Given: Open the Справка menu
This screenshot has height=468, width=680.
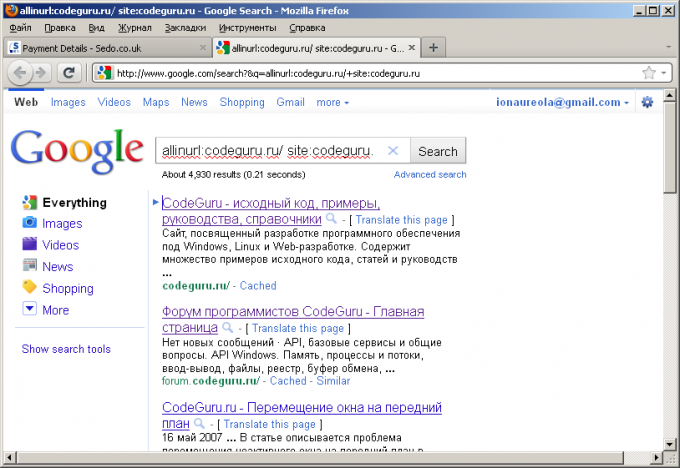Looking at the screenshot, I should (307, 28).
